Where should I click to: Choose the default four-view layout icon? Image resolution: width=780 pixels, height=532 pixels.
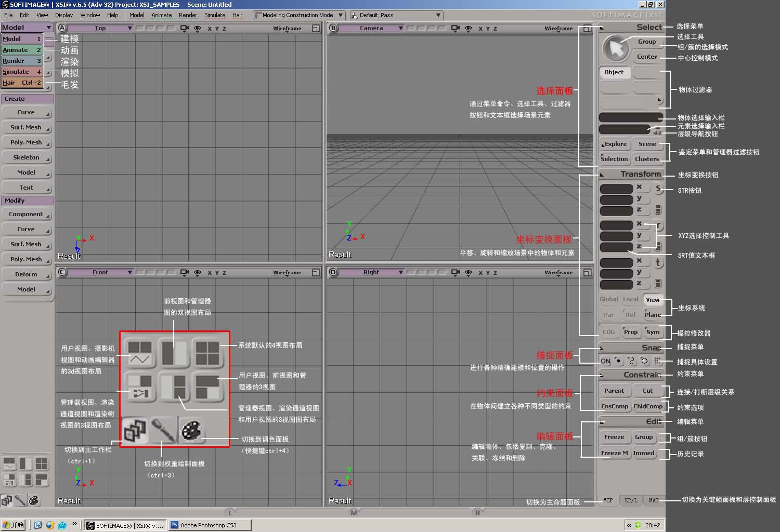41,463
